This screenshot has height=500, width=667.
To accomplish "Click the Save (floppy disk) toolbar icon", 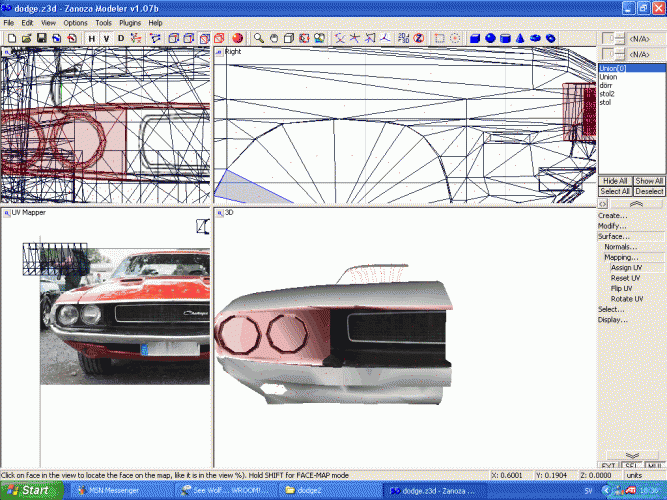I will (x=41, y=38).
